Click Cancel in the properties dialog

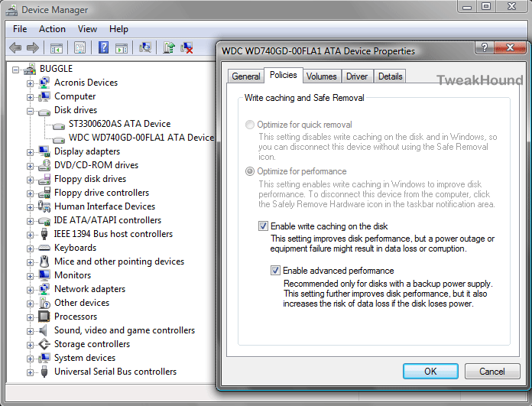[492, 371]
